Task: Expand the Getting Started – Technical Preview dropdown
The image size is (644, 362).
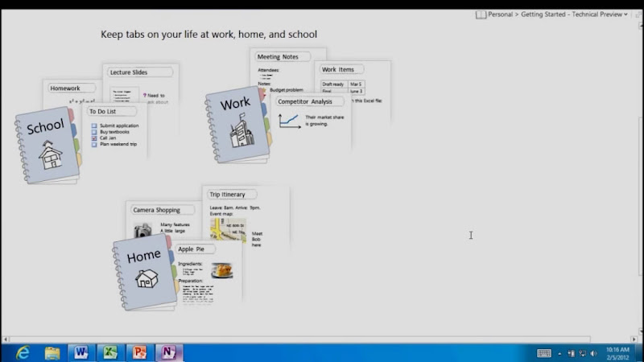Action: (x=626, y=14)
